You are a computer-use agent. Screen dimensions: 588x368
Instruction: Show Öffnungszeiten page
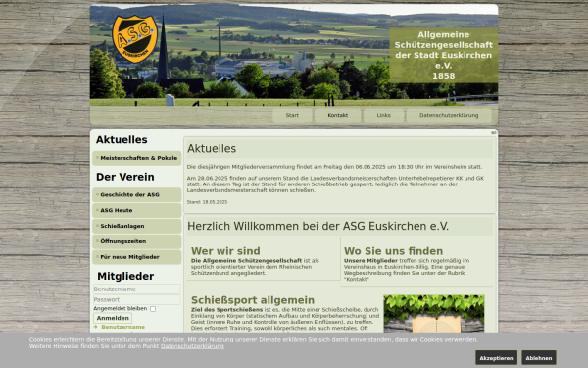[137, 241]
